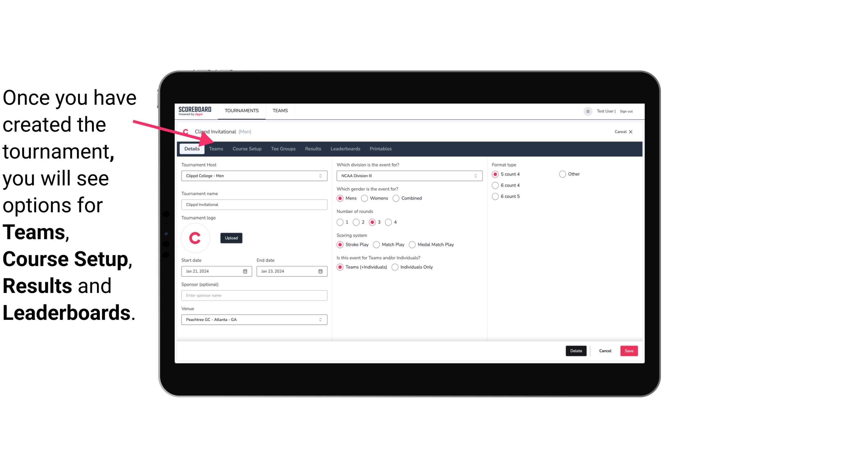Switch to the Leaderboards tab
Viewport: 868px width, 467px height.
tap(345, 148)
